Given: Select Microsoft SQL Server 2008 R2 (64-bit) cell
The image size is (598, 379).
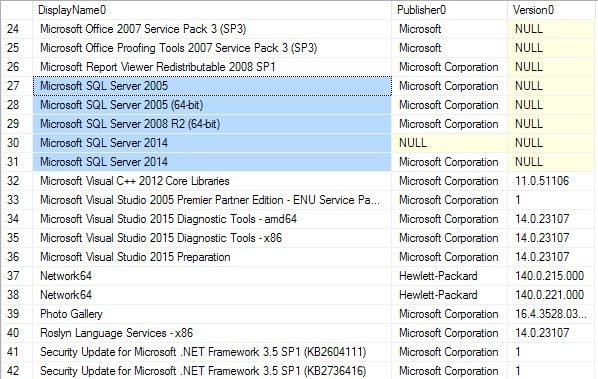Looking at the screenshot, I should click(212, 124).
